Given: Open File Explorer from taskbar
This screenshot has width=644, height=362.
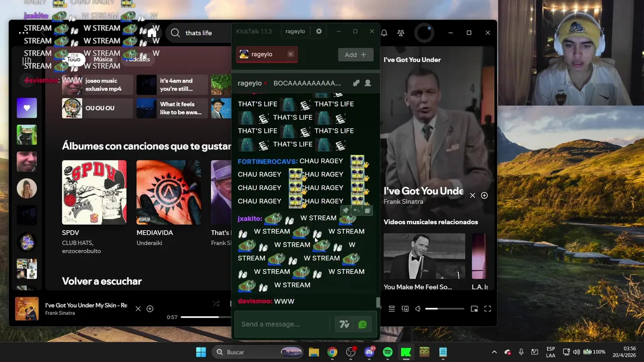Looking at the screenshot, I should click(314, 352).
